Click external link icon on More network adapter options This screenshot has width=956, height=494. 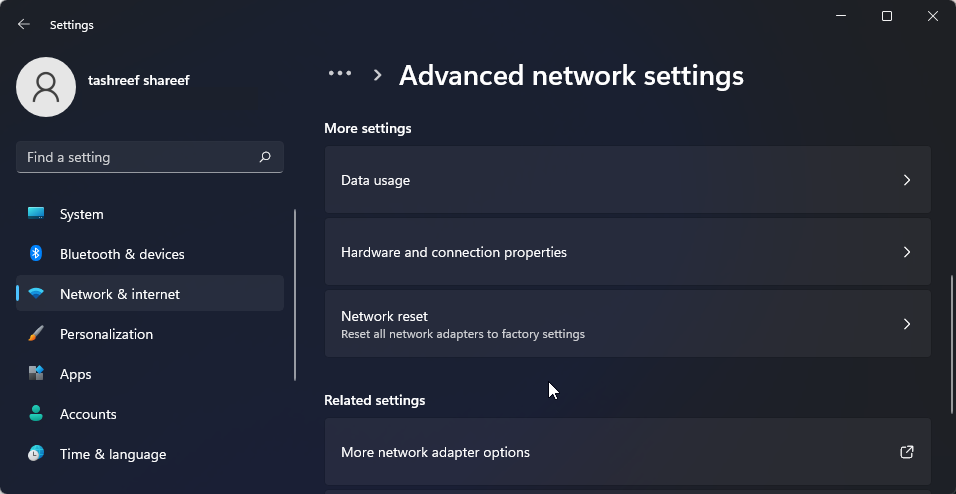pyautogui.click(x=906, y=452)
